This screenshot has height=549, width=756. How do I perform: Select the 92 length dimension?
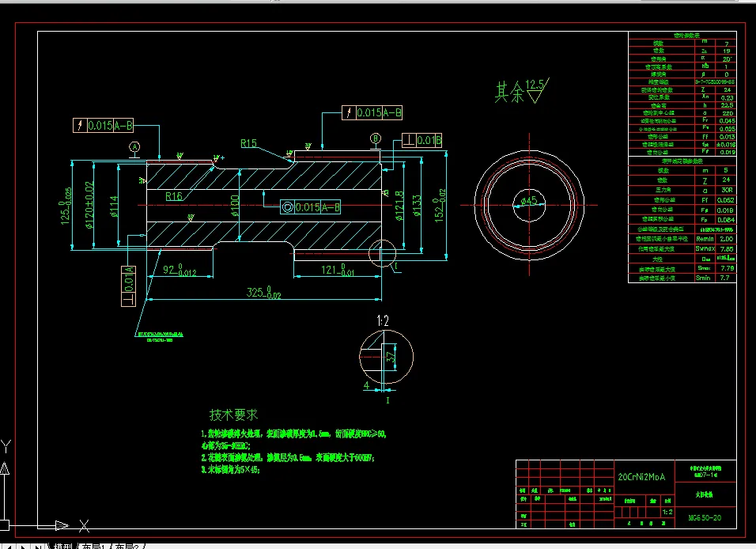click(x=180, y=270)
